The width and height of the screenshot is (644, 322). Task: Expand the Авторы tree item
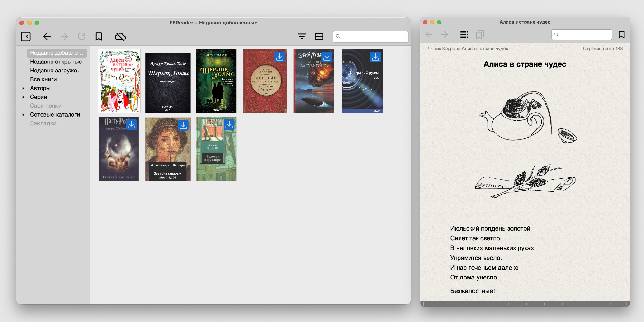pos(23,88)
